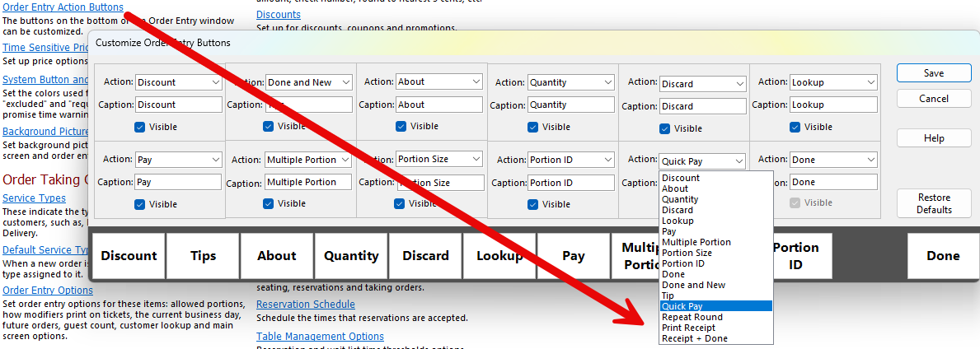Choose Repeat Round in the action list
The image size is (980, 349).
pyautogui.click(x=716, y=317)
